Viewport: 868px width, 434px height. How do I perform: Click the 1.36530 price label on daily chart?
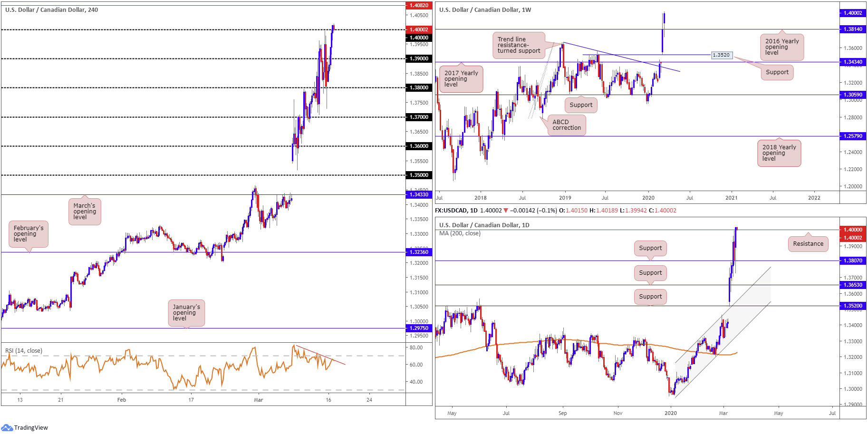(x=853, y=285)
